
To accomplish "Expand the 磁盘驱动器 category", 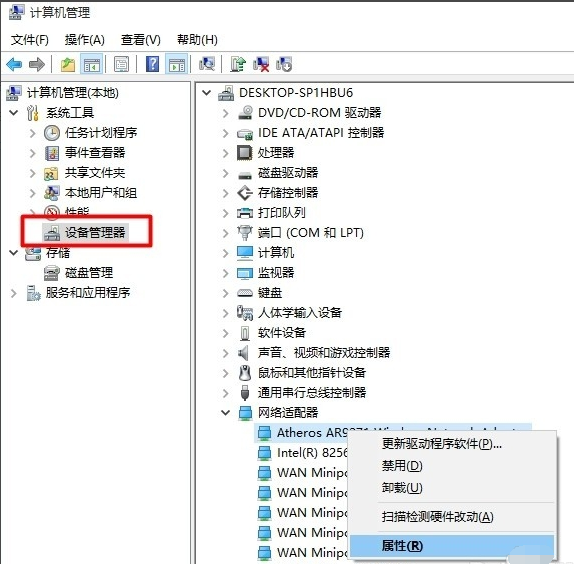I will 226,173.
